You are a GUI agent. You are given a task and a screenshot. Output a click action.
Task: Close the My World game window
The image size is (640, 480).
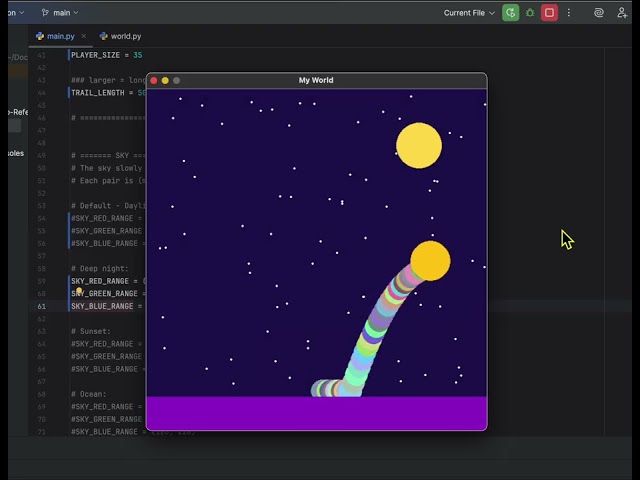(154, 80)
